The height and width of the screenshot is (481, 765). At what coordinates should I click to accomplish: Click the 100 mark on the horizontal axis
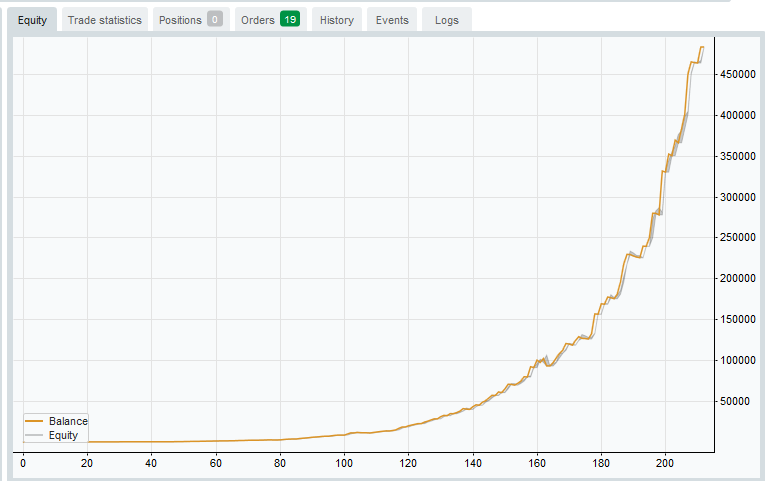[x=344, y=463]
